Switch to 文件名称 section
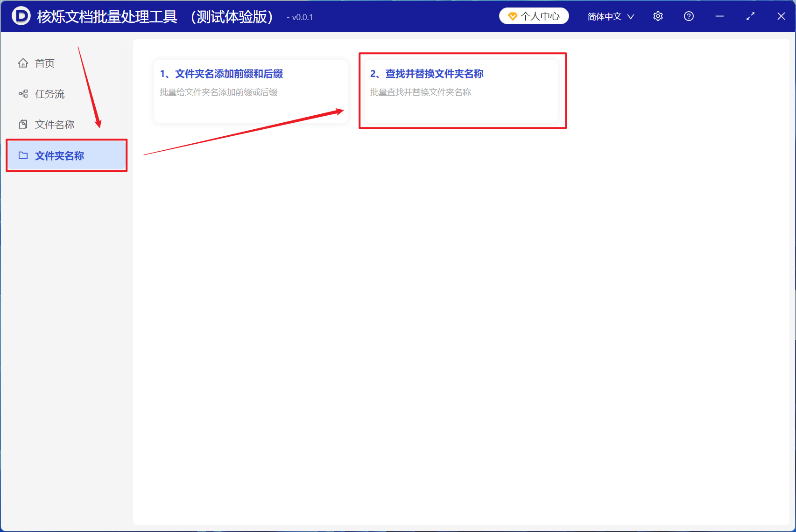 click(x=66, y=125)
